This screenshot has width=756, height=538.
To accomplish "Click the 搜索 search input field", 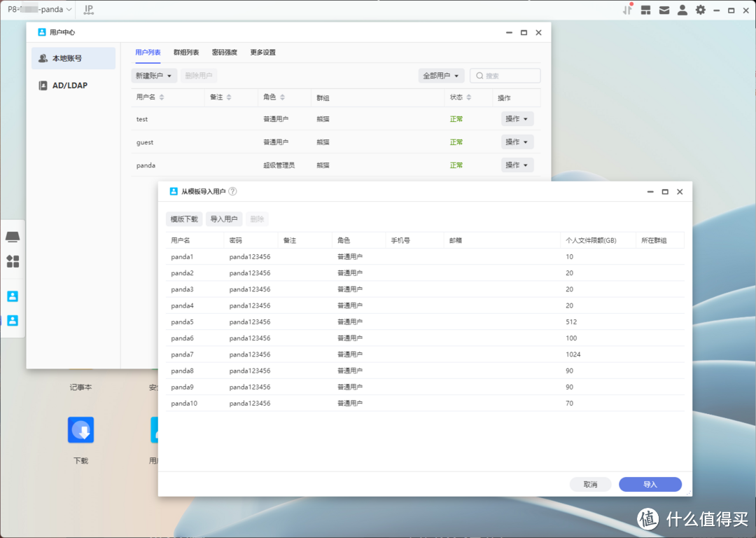I will (504, 75).
